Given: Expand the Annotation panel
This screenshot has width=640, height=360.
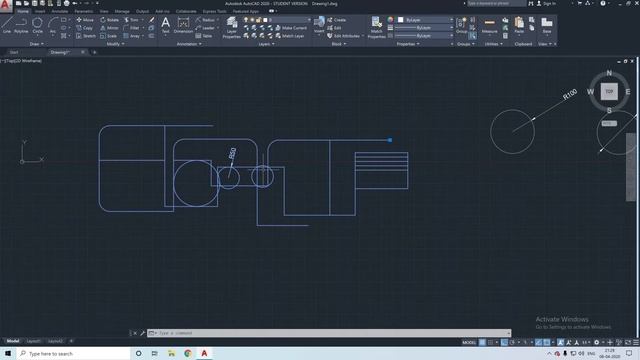Looking at the screenshot, I should [x=189, y=44].
